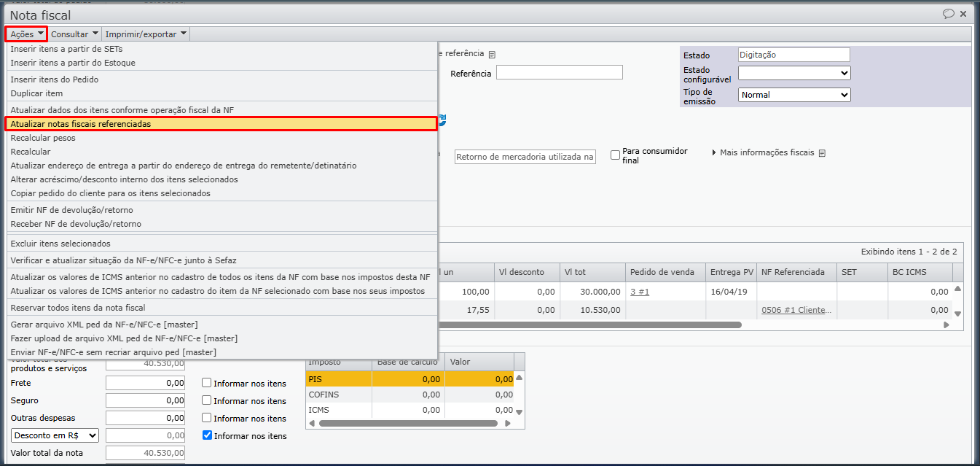This screenshot has width=980, height=466.
Task: Click the blue refresh arrows icon
Action: point(442,120)
